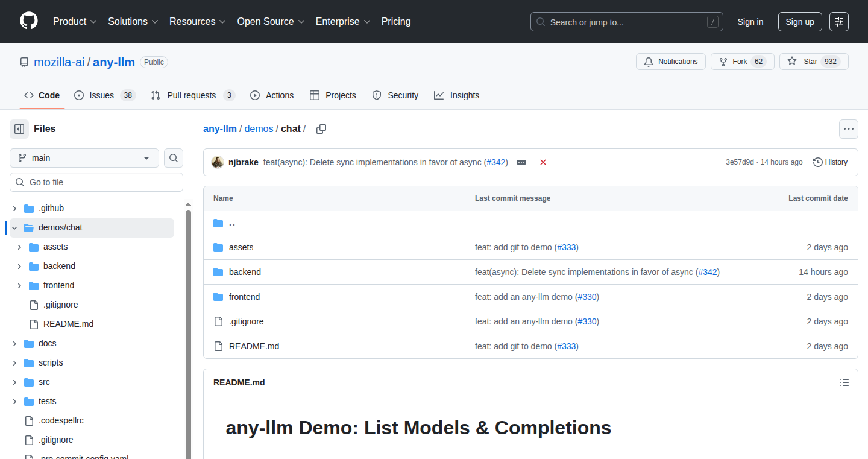Viewport: 868px width, 459px height.
Task: Expand the frontend folder chevron in tree
Action: (19, 285)
